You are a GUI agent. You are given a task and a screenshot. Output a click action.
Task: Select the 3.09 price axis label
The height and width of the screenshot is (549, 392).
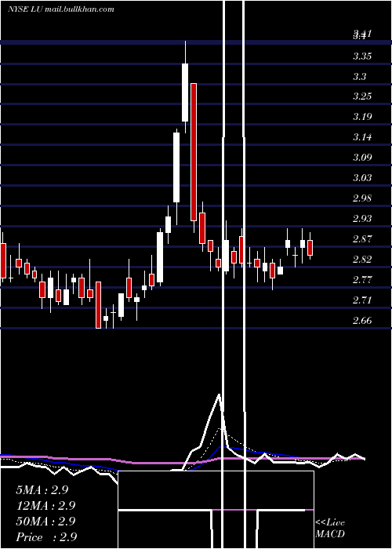click(x=362, y=157)
